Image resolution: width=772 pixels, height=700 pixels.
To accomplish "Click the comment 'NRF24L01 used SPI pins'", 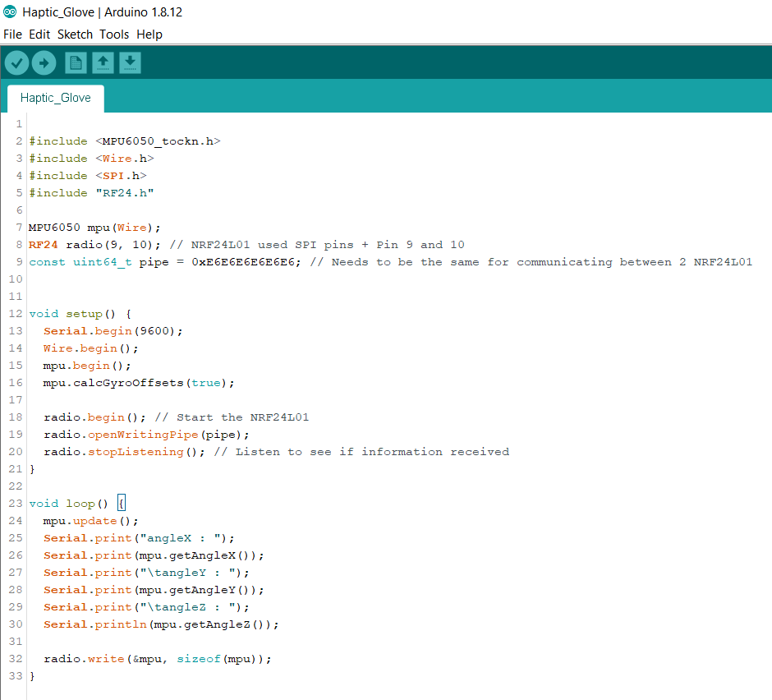I will [x=273, y=245].
